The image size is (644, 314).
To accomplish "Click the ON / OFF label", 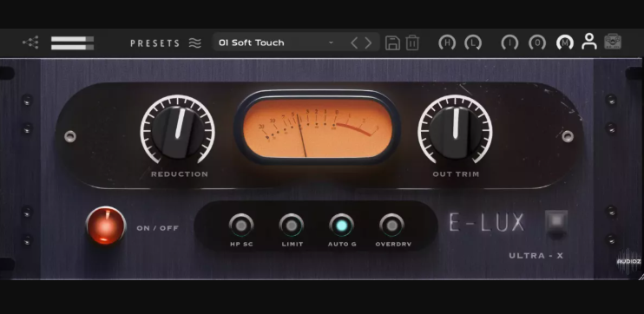I will click(x=158, y=228).
